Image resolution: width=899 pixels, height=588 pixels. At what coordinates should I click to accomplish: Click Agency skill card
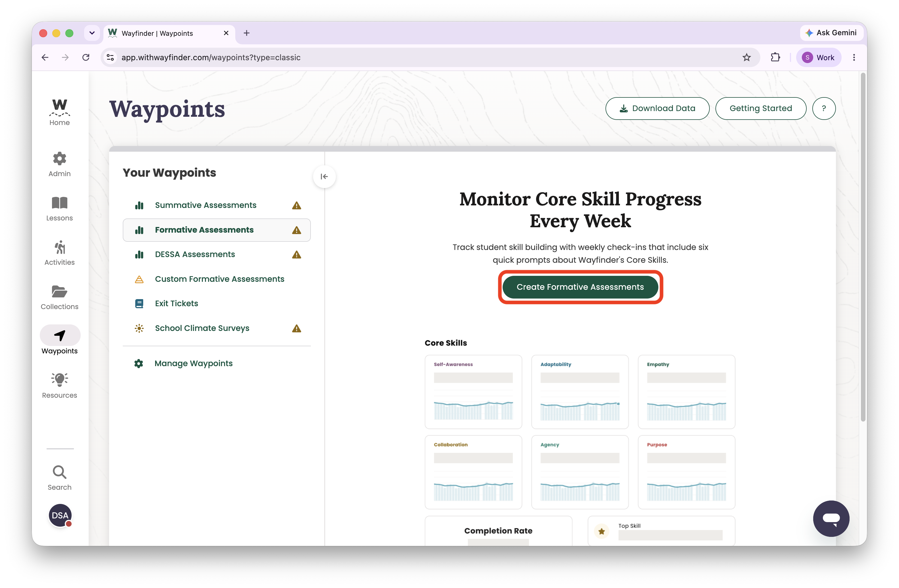tap(580, 472)
